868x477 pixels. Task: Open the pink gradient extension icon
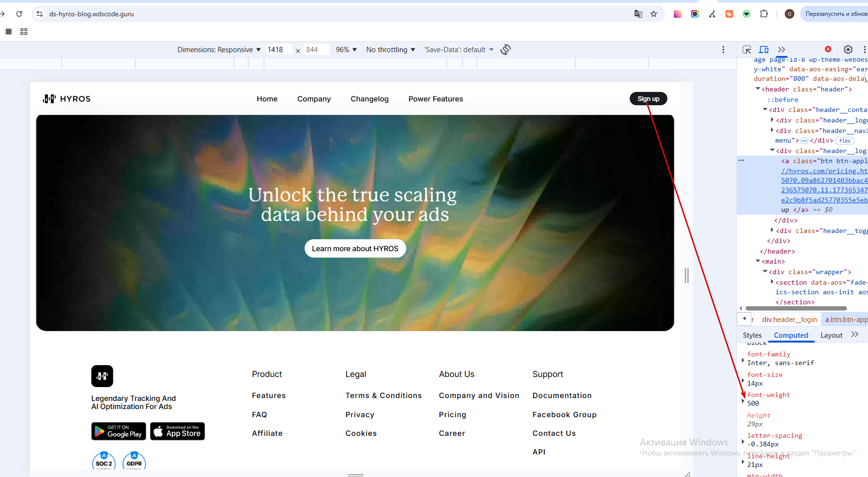point(678,14)
